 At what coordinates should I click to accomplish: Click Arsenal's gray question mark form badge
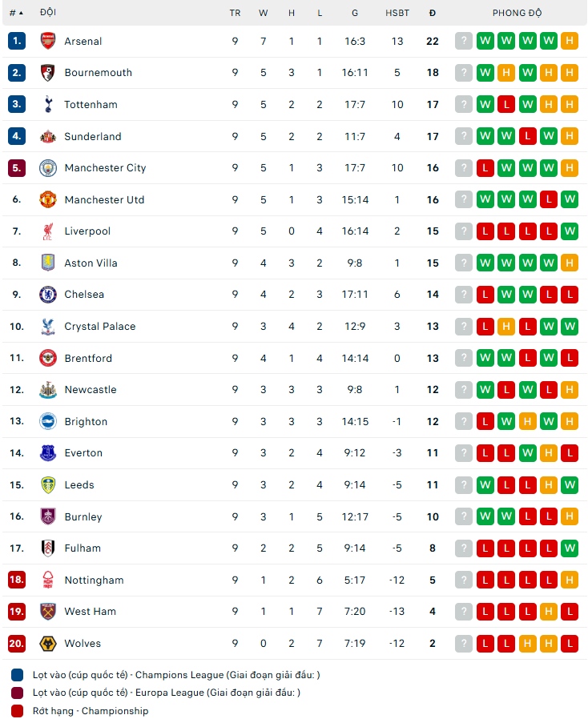pyautogui.click(x=464, y=41)
